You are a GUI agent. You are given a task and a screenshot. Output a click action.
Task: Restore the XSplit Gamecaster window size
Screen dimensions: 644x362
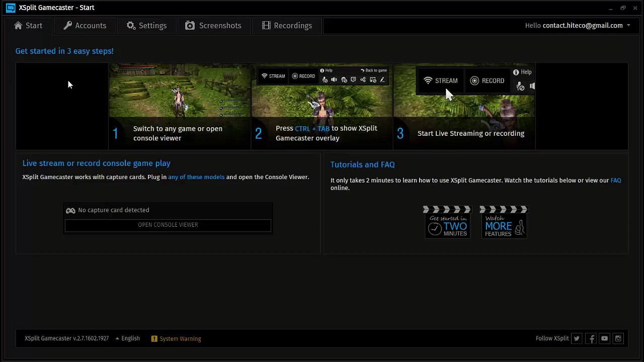(623, 8)
